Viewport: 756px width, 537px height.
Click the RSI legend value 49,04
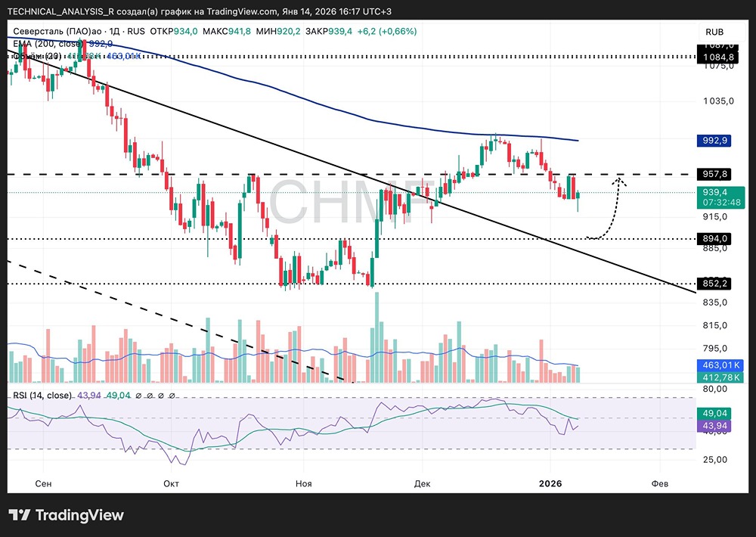pyautogui.click(x=119, y=396)
